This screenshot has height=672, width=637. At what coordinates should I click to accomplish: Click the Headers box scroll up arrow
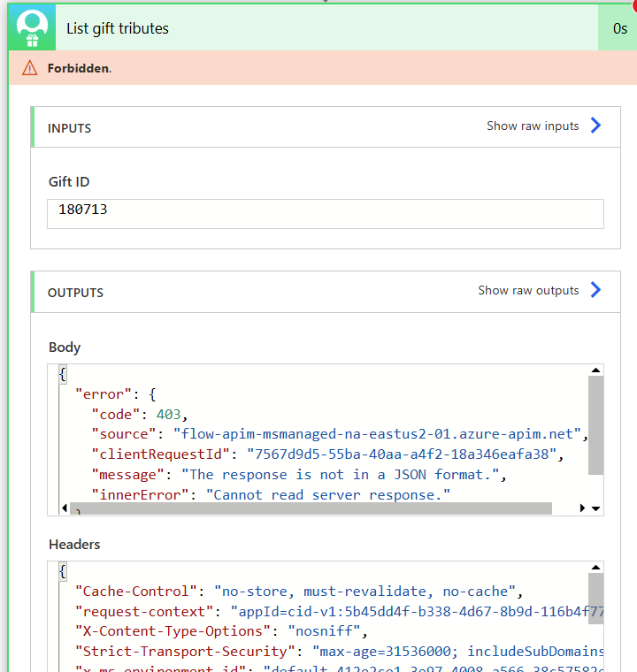point(595,569)
